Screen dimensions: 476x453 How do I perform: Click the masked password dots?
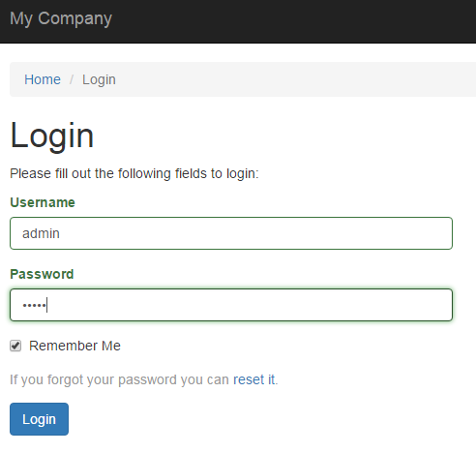34,305
